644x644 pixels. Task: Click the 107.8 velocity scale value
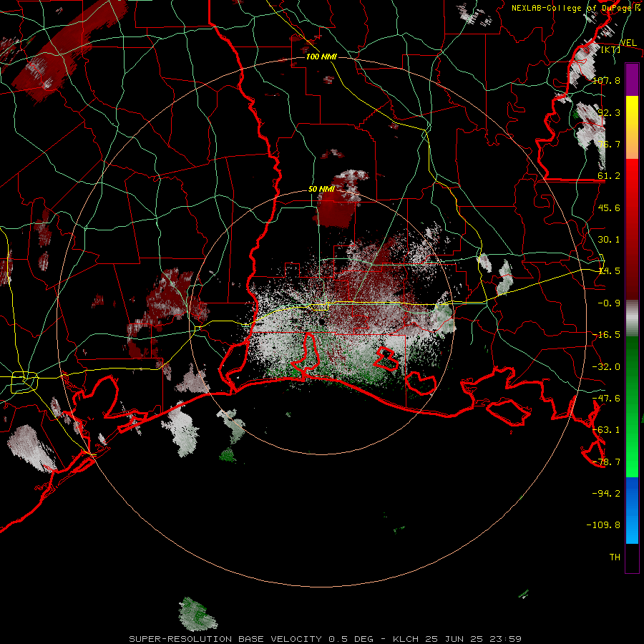[606, 80]
